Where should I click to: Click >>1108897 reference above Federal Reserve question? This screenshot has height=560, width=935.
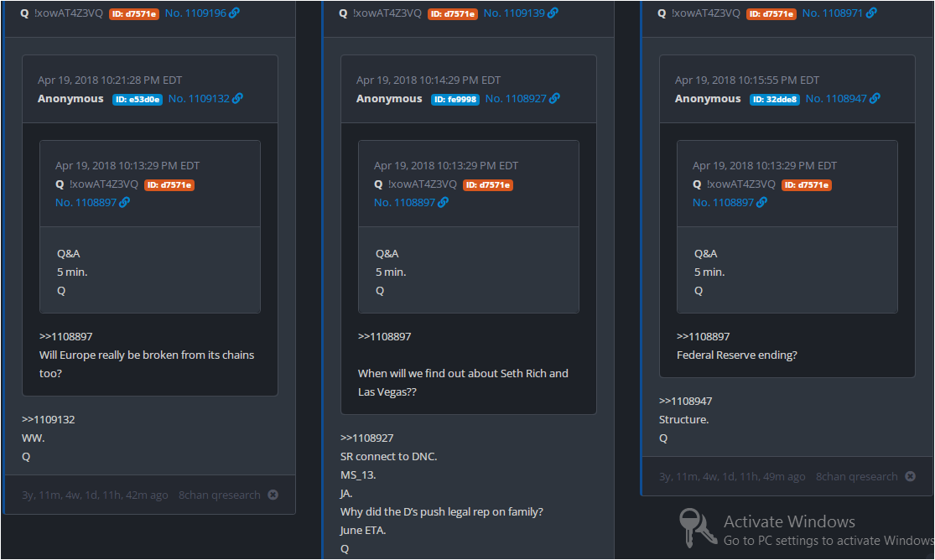(703, 336)
